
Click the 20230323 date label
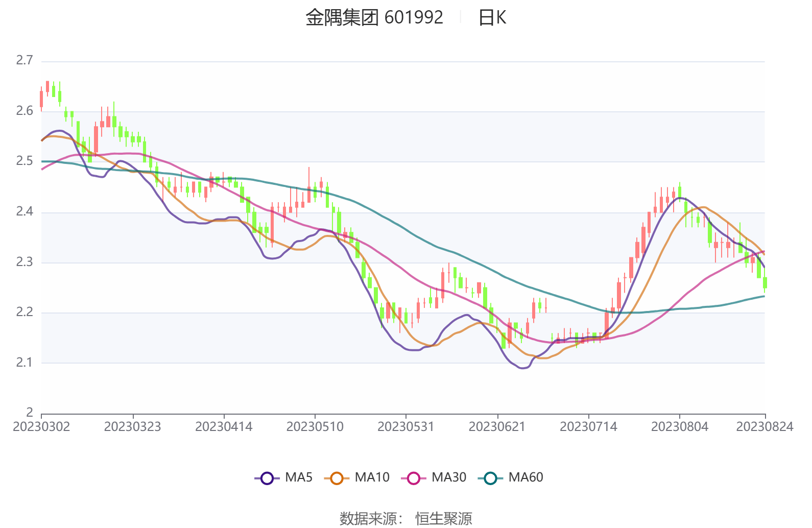click(x=133, y=427)
